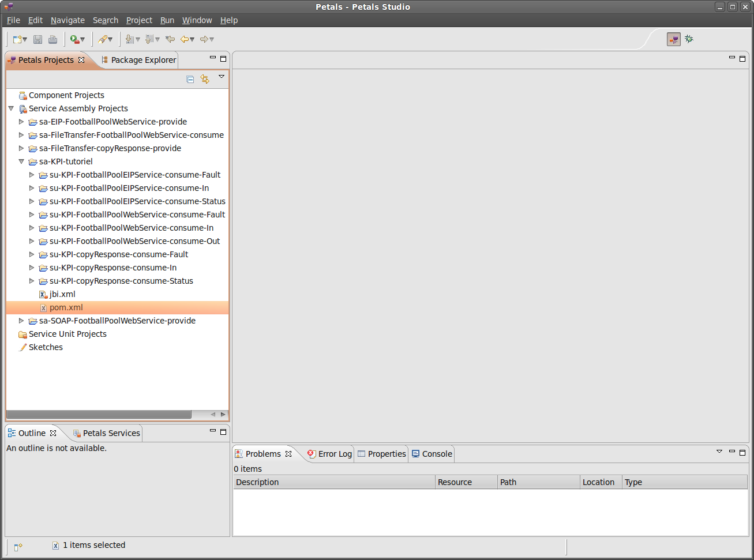Switch to the Debug perspective bug icon
This screenshot has height=560, width=754.
pos(689,39)
